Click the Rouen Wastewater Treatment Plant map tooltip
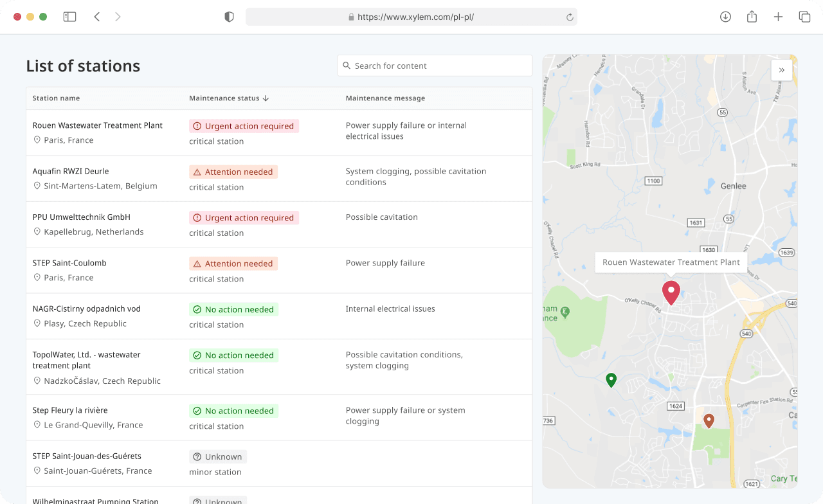Screen dimensions: 823x504 pyautogui.click(x=671, y=262)
